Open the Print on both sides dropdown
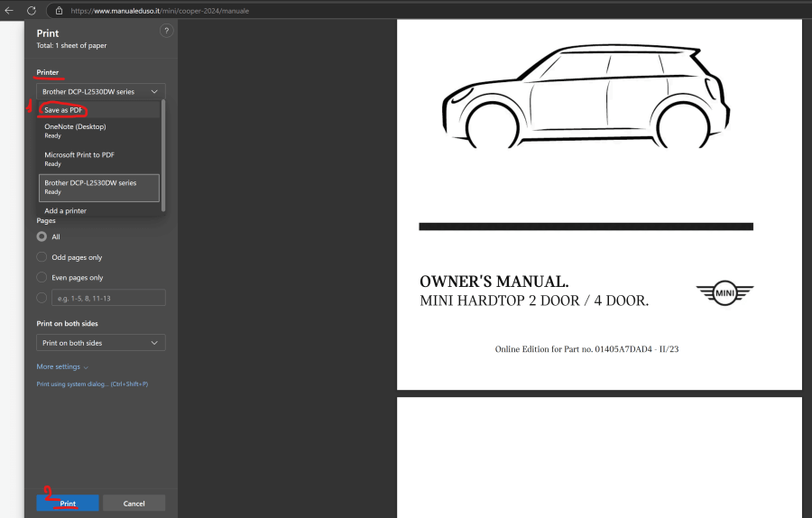This screenshot has height=518, width=812. tap(100, 343)
